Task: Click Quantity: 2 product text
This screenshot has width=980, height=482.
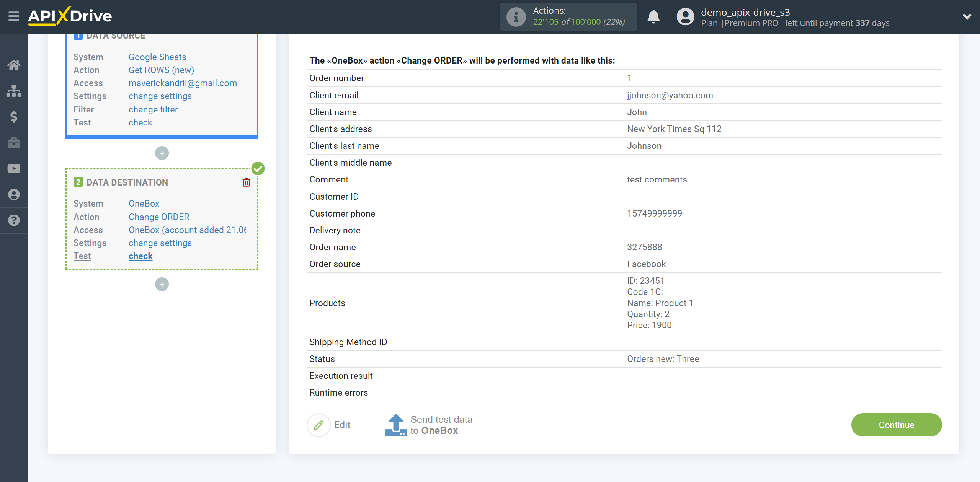Action: [648, 314]
